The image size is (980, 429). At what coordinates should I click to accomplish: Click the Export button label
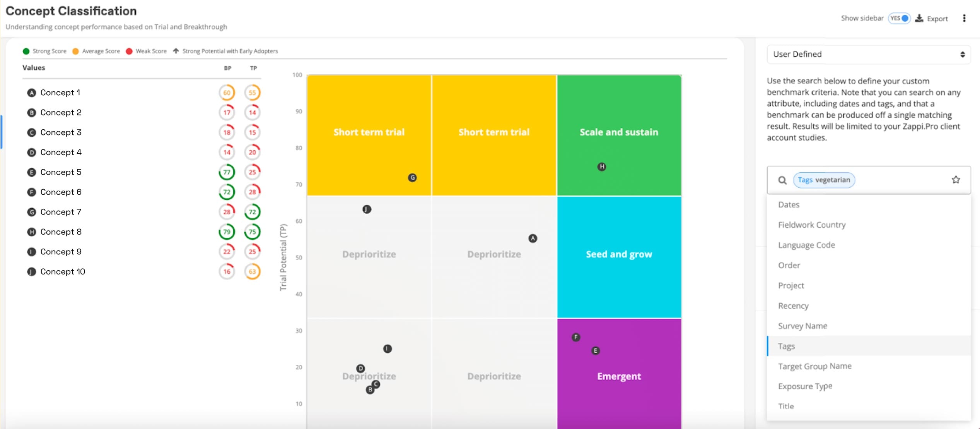coord(937,19)
